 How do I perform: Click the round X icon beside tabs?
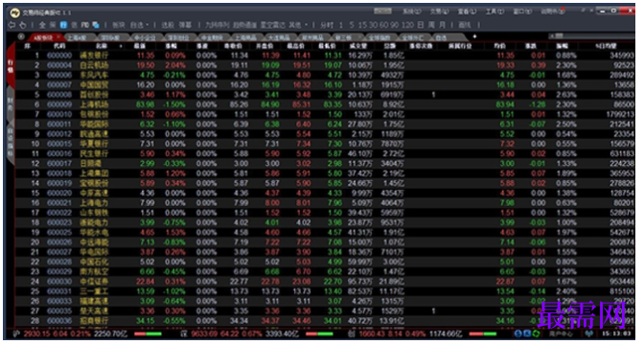click(21, 36)
